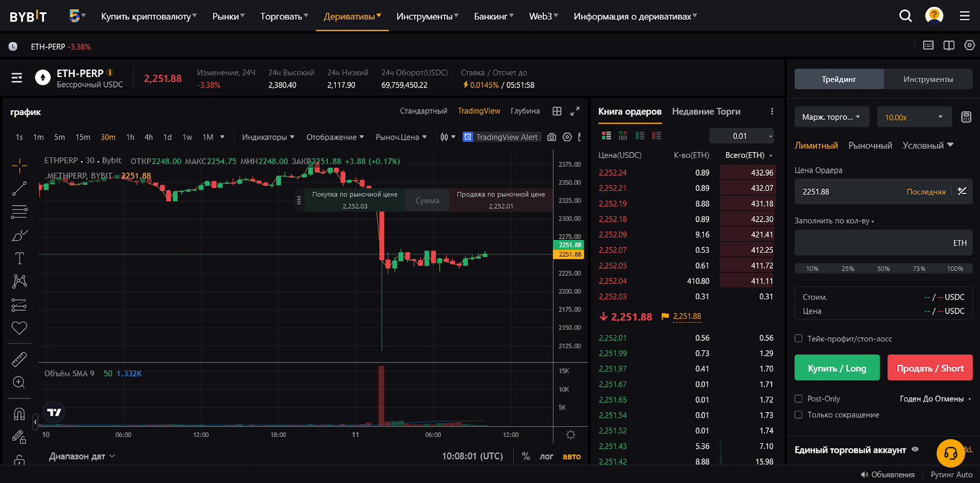Open the Купить криптовалюту menu

149,17
